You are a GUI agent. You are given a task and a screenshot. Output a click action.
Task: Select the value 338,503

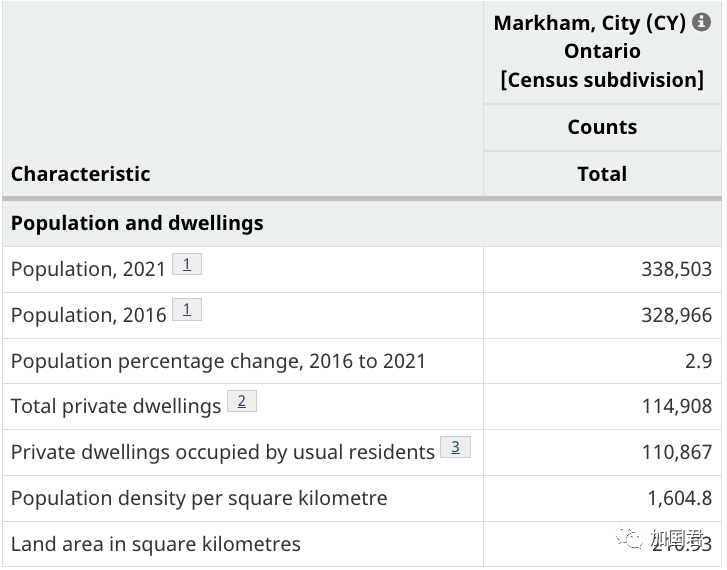point(676,269)
